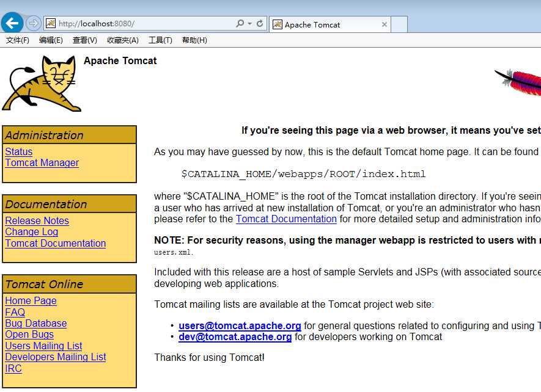Open the Home Page link
The height and width of the screenshot is (392, 541).
(31, 300)
